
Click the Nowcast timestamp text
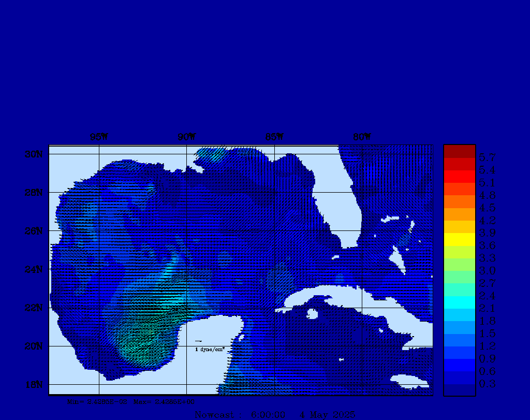(275, 414)
